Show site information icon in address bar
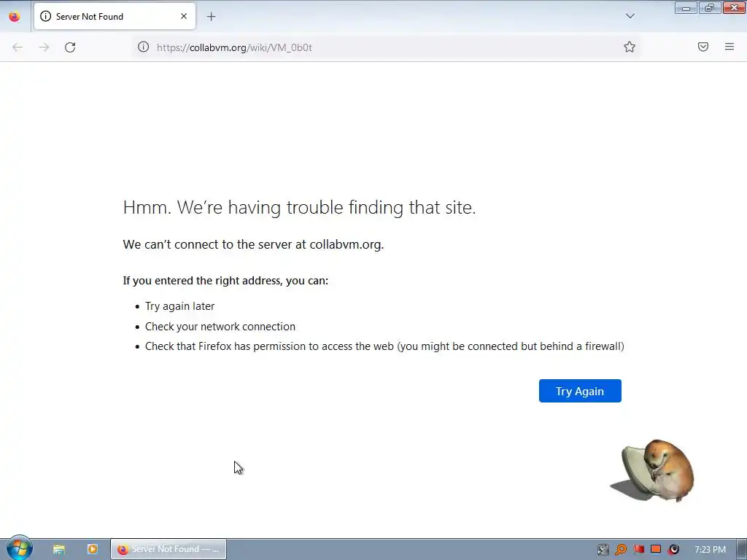 click(144, 47)
